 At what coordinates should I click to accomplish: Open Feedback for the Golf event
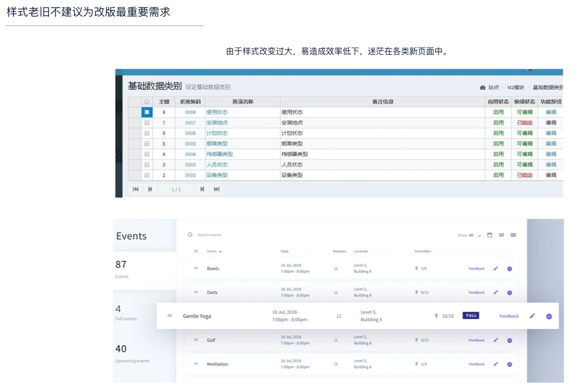click(476, 340)
